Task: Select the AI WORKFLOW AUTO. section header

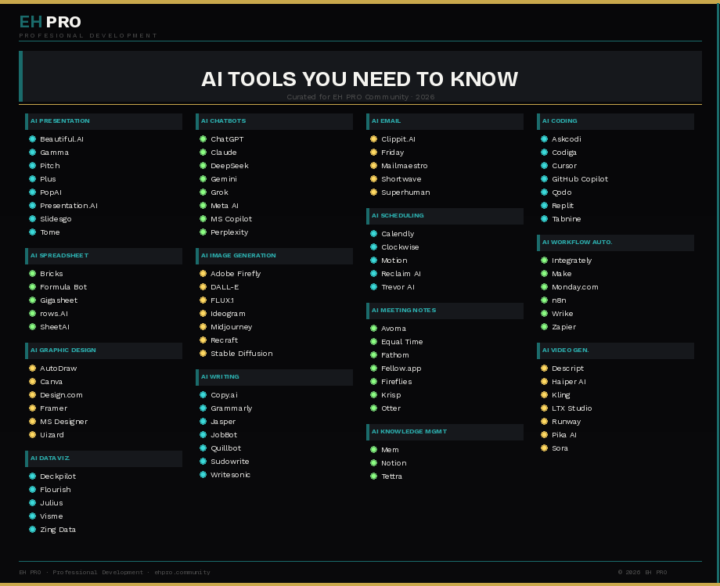Action: tap(615, 242)
